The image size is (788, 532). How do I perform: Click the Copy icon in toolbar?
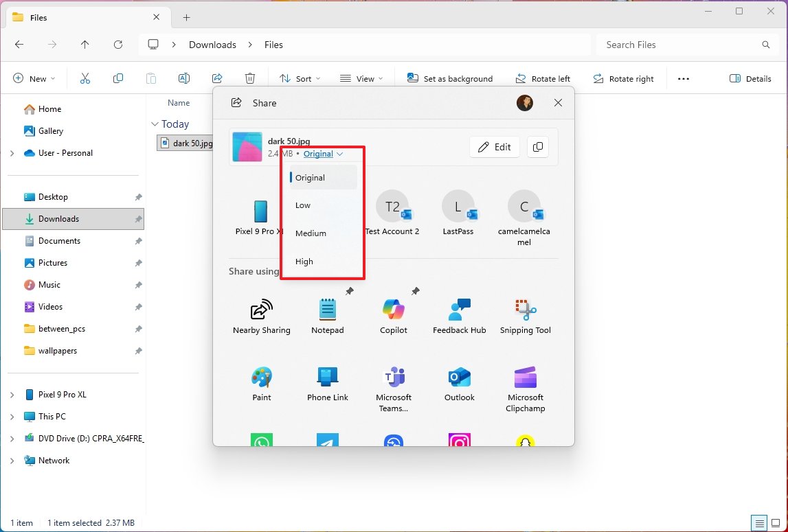pyautogui.click(x=118, y=78)
